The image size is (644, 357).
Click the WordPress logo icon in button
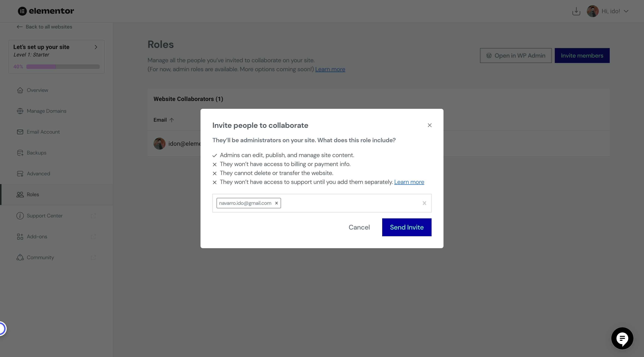point(489,56)
